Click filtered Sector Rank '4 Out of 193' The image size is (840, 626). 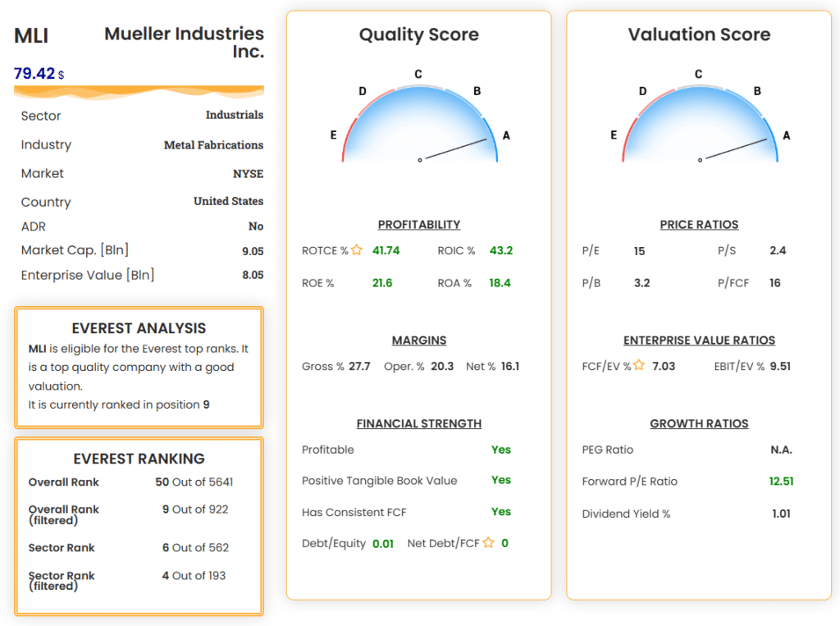[x=194, y=575]
